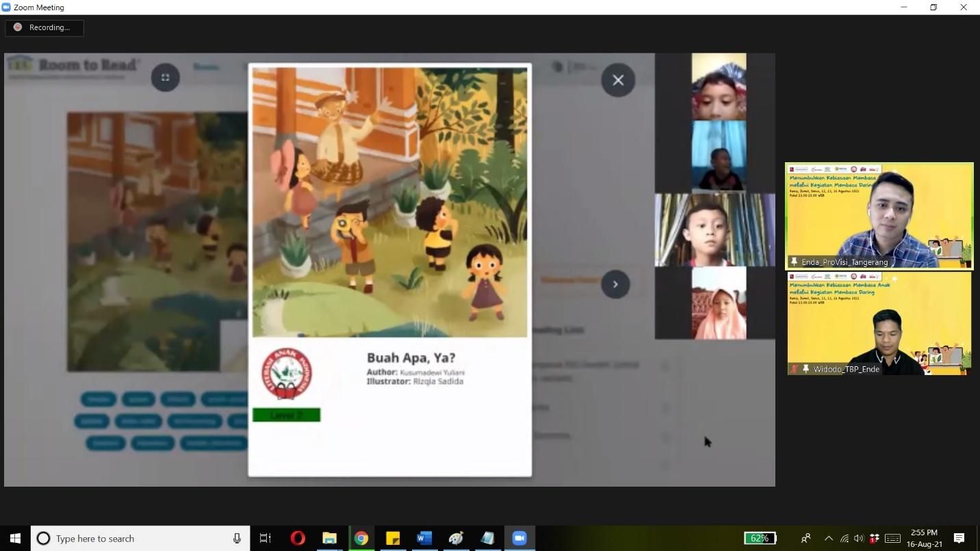Open the Paint palette app in taskbar
Screen dimensions: 980x551
pos(456,539)
